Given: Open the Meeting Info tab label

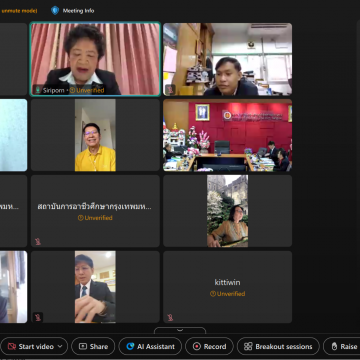Looking at the screenshot, I should tap(78, 11).
